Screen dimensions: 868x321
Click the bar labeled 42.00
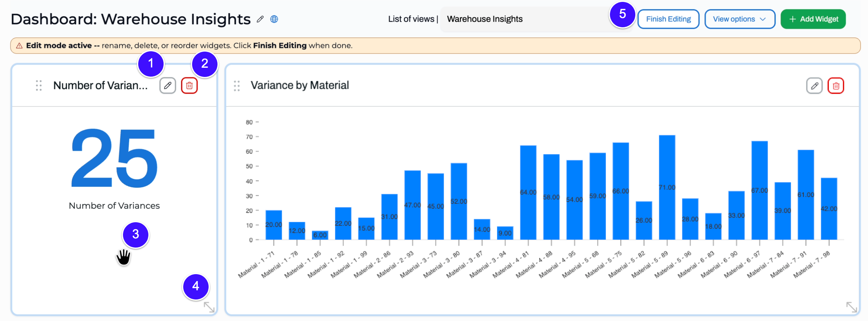[829, 209]
